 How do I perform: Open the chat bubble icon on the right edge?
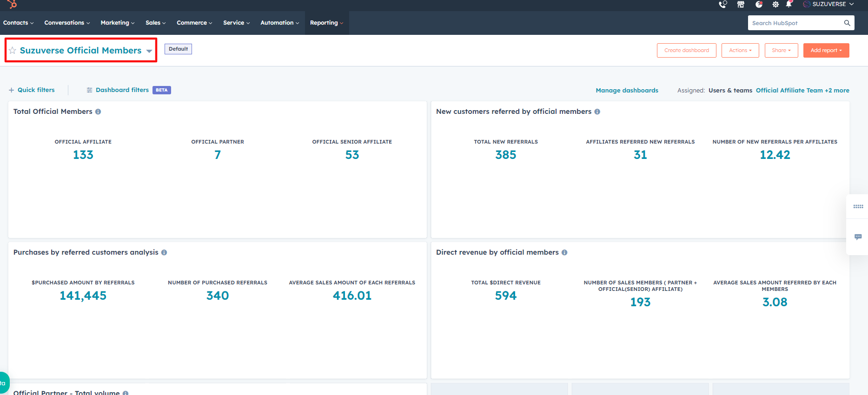[858, 237]
